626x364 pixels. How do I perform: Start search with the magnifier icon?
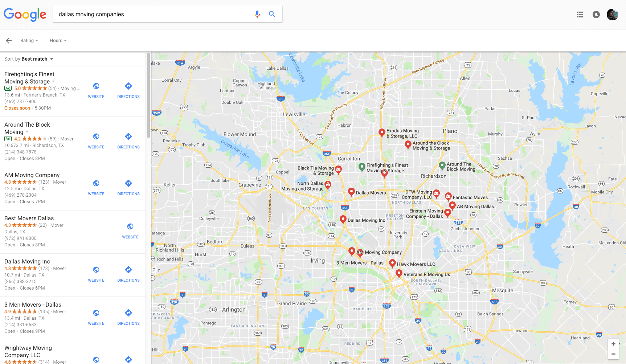pyautogui.click(x=272, y=14)
